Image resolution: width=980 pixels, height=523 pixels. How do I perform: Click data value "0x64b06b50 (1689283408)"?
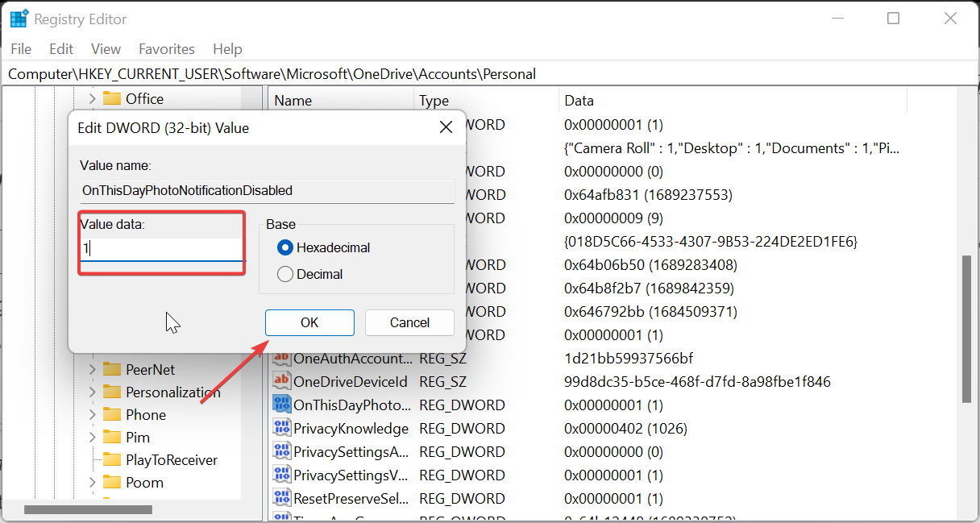click(x=649, y=264)
